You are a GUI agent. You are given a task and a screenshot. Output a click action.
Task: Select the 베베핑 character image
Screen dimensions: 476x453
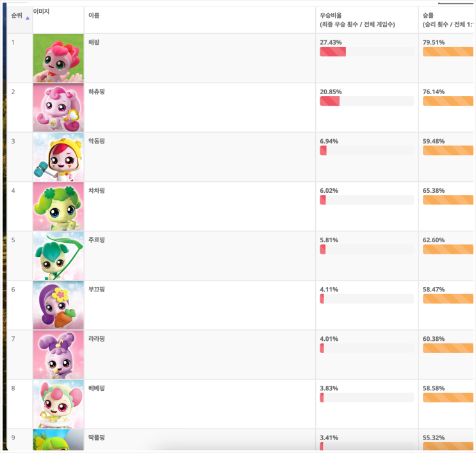[58, 404]
